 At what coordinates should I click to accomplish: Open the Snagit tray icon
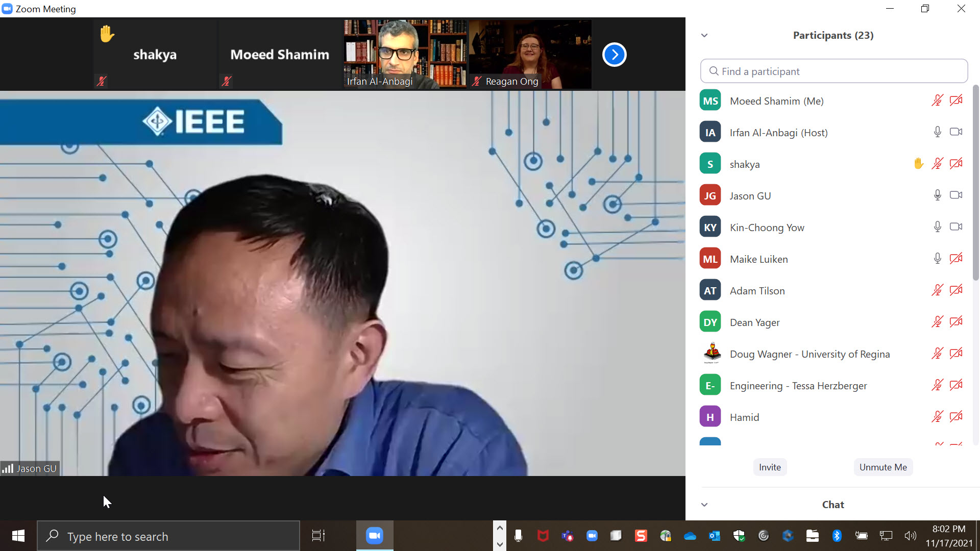[641, 536]
